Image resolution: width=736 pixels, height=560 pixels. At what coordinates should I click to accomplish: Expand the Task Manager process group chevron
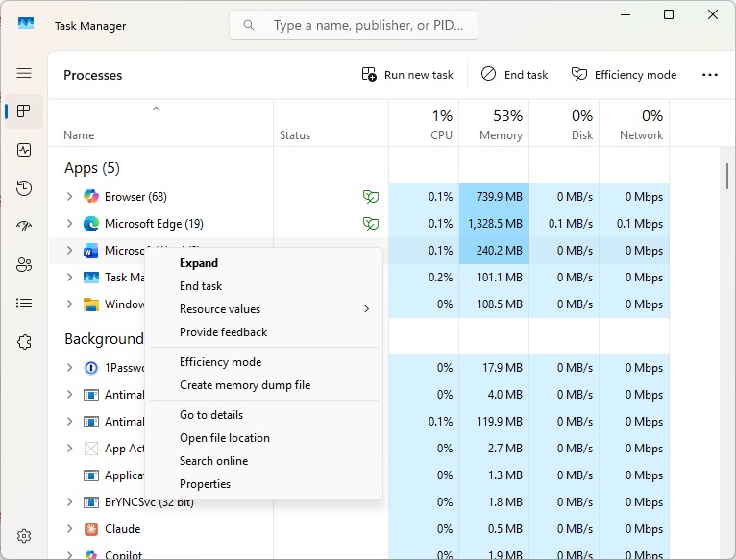click(69, 278)
